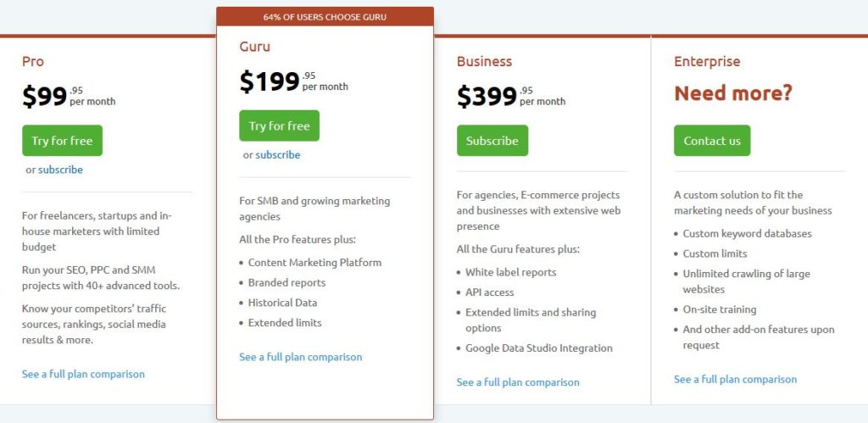
Task: See a full plan comparison under Business
Action: pyautogui.click(x=518, y=382)
